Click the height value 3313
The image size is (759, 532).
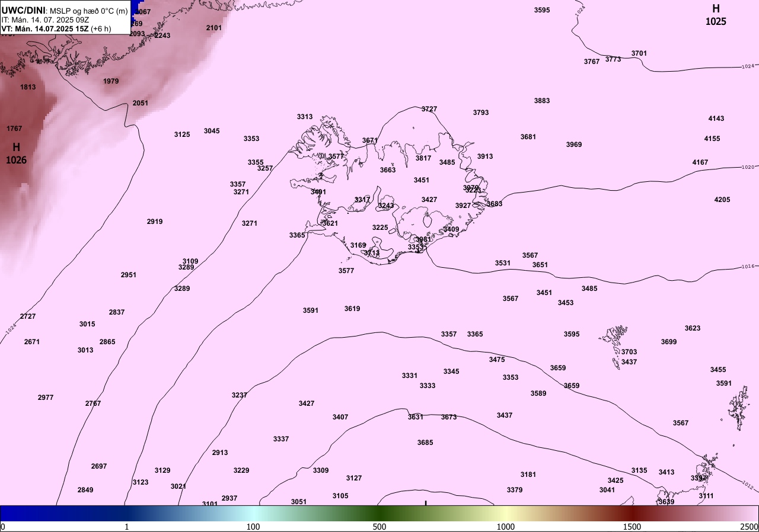305,117
